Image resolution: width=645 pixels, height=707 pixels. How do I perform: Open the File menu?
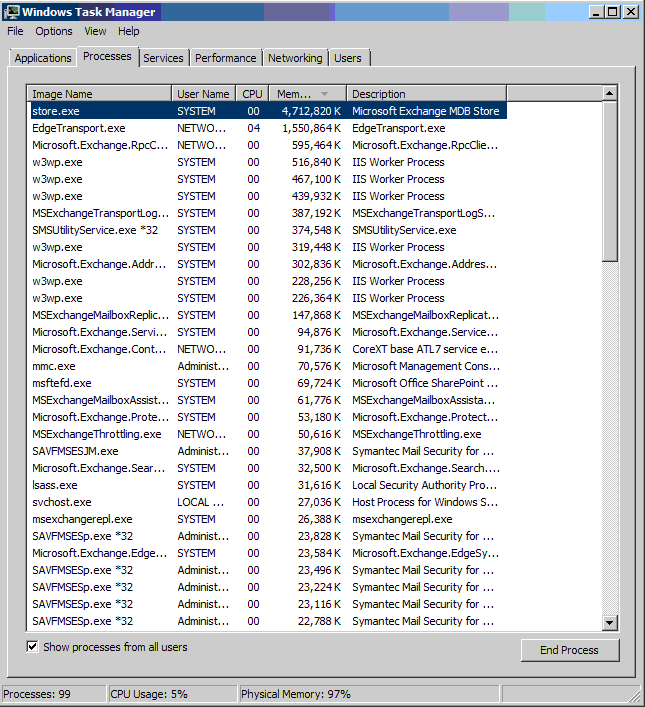point(15,31)
